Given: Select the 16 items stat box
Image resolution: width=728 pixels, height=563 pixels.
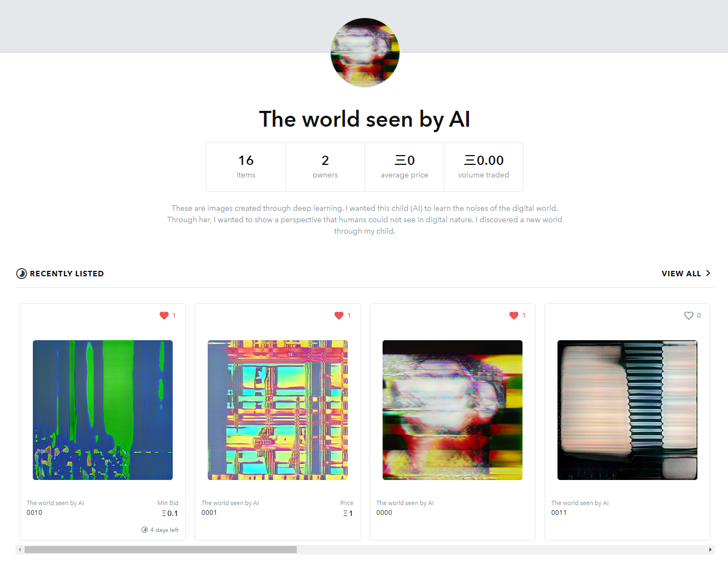Looking at the screenshot, I should (246, 167).
